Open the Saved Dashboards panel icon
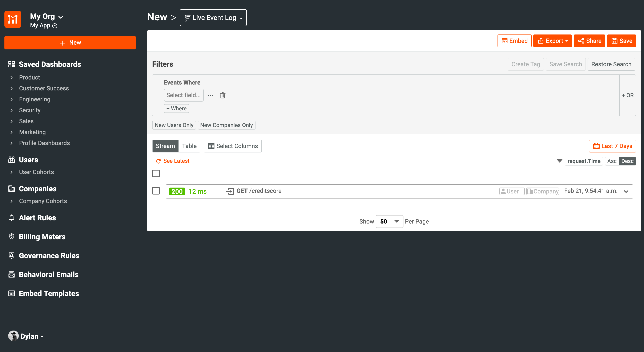Screen dimensions: 644x352 tap(12, 64)
